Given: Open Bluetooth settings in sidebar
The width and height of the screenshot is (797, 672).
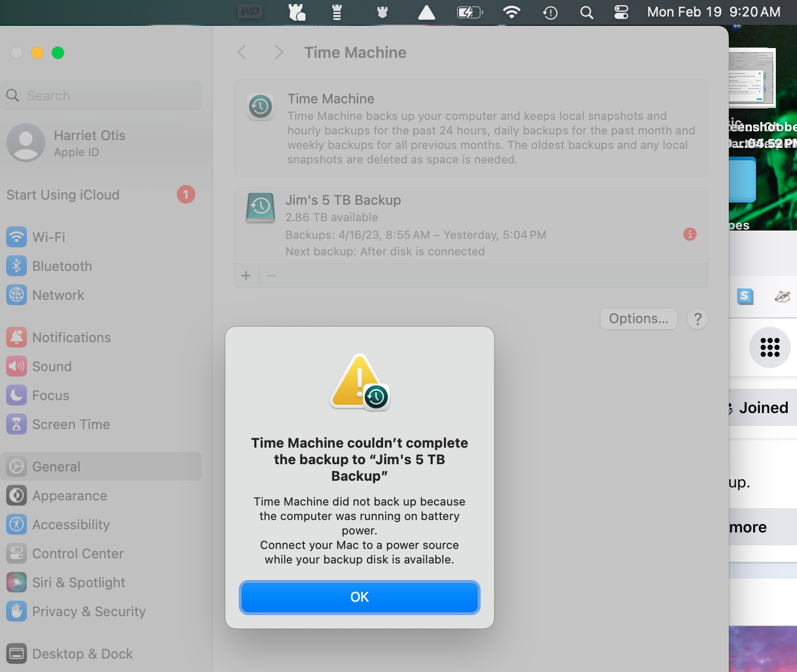Looking at the screenshot, I should click(101, 266).
